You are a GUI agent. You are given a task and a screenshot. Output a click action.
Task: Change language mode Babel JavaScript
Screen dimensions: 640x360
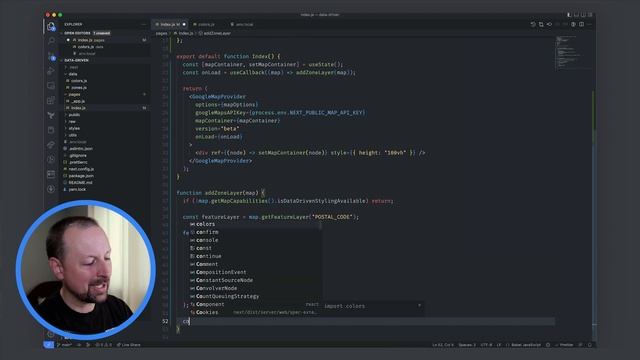point(526,345)
